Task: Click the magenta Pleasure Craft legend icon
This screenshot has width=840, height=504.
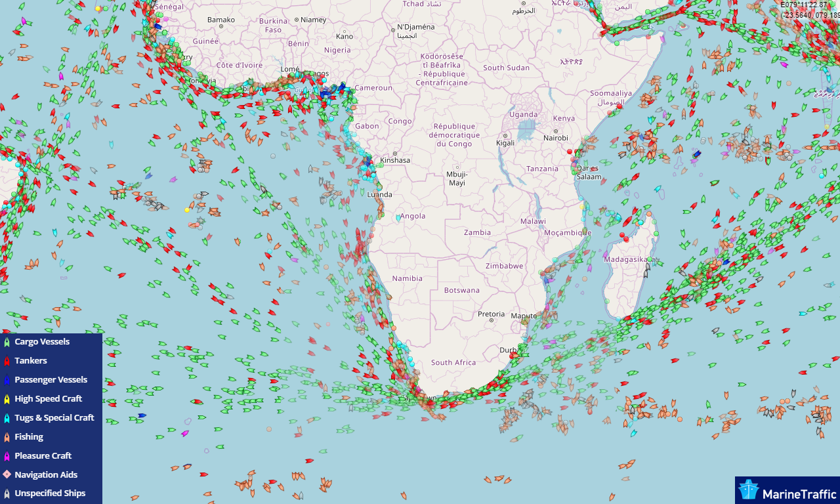Action: tap(7, 456)
